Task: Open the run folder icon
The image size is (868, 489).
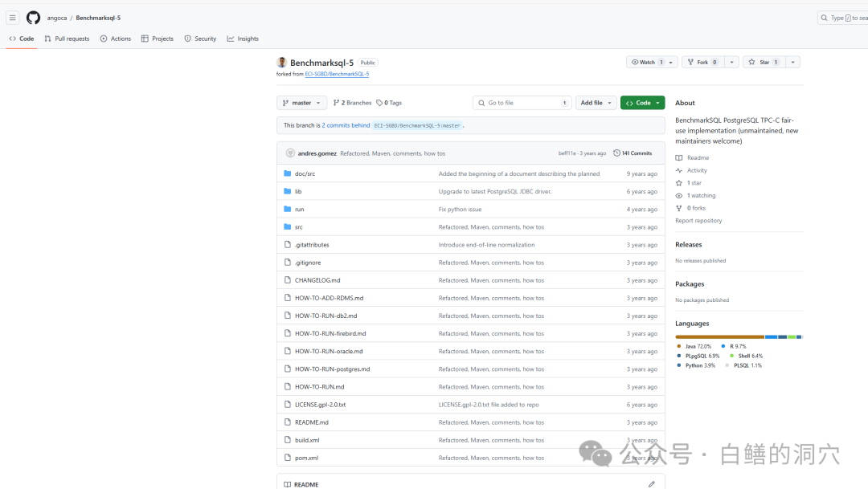Action: pyautogui.click(x=287, y=209)
